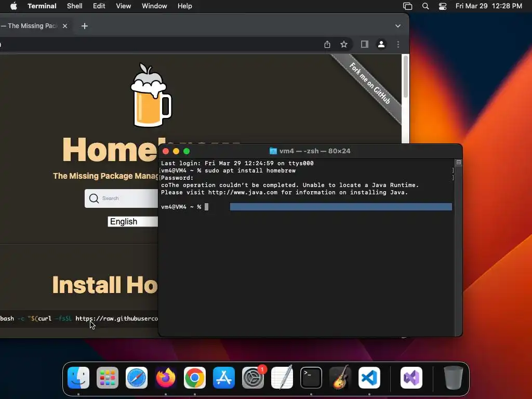The height and width of the screenshot is (399, 532).
Task: Click the Homebrew search field
Action: click(x=121, y=198)
